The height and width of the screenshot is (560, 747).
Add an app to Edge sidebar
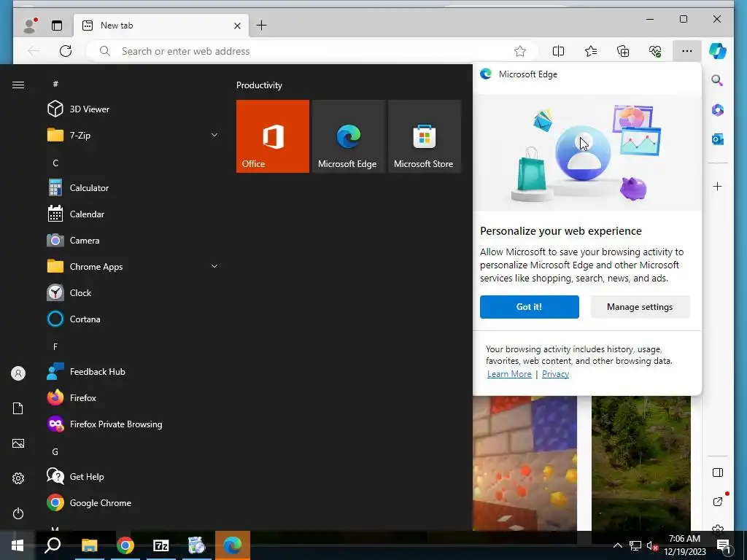(718, 186)
